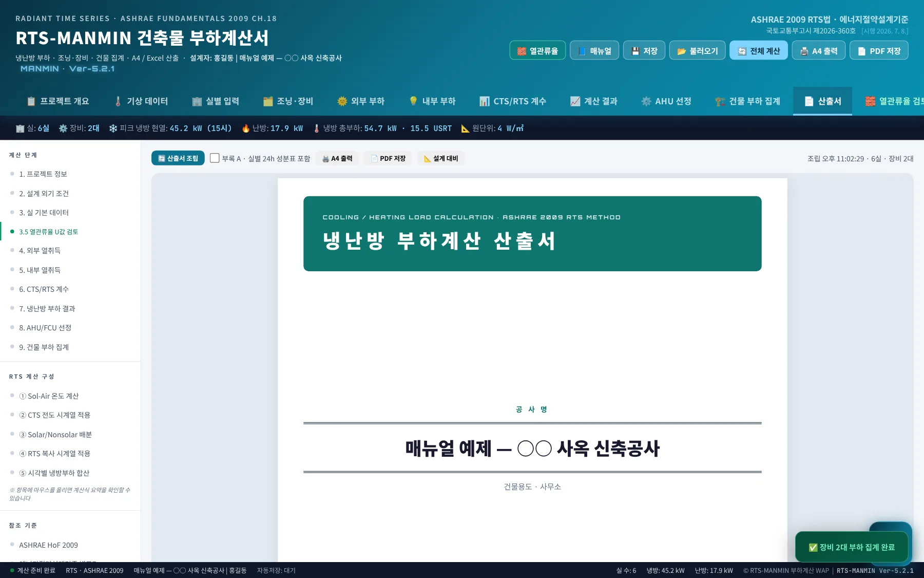Click 장비 2대 부하 집계 완료 toast
The width and height of the screenshot is (924, 578).
pyautogui.click(x=852, y=547)
